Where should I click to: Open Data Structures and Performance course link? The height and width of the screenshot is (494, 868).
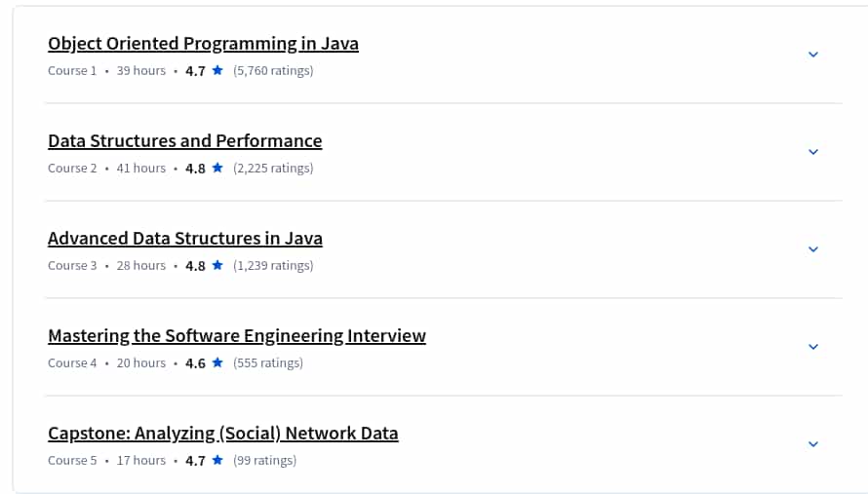(185, 141)
